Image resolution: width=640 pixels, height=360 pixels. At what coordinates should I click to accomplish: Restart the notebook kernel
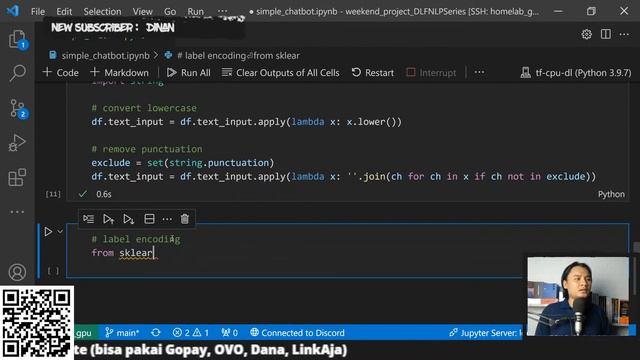[x=373, y=73]
